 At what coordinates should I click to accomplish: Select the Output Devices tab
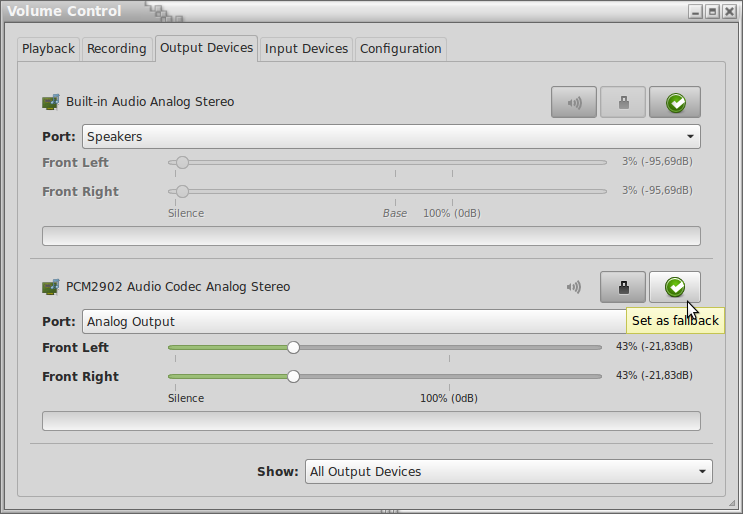(207, 48)
